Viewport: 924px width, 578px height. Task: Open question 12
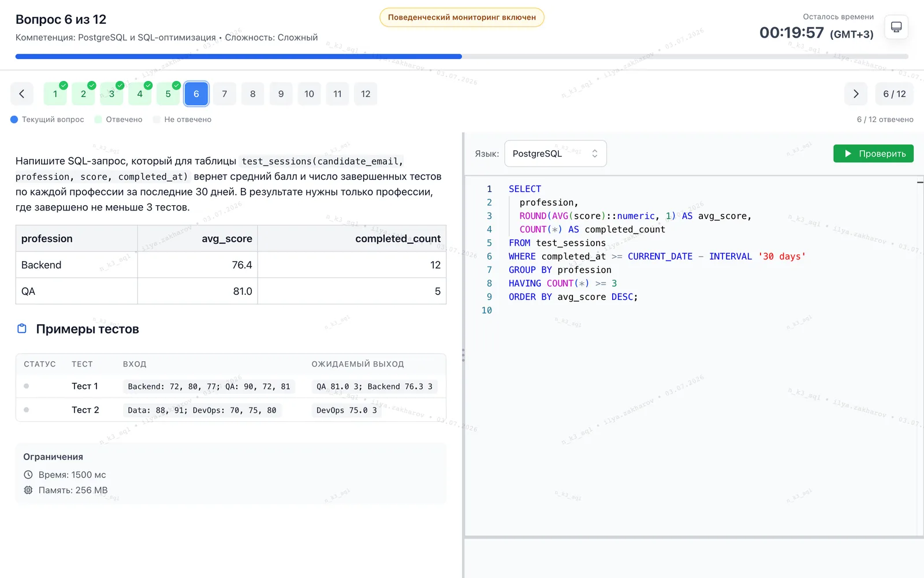pyautogui.click(x=366, y=94)
